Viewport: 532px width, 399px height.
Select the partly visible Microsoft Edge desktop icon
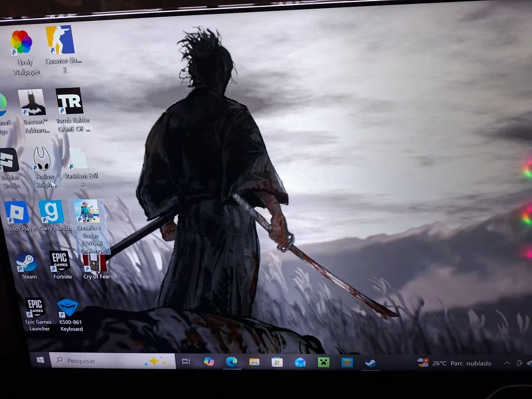point(3,114)
